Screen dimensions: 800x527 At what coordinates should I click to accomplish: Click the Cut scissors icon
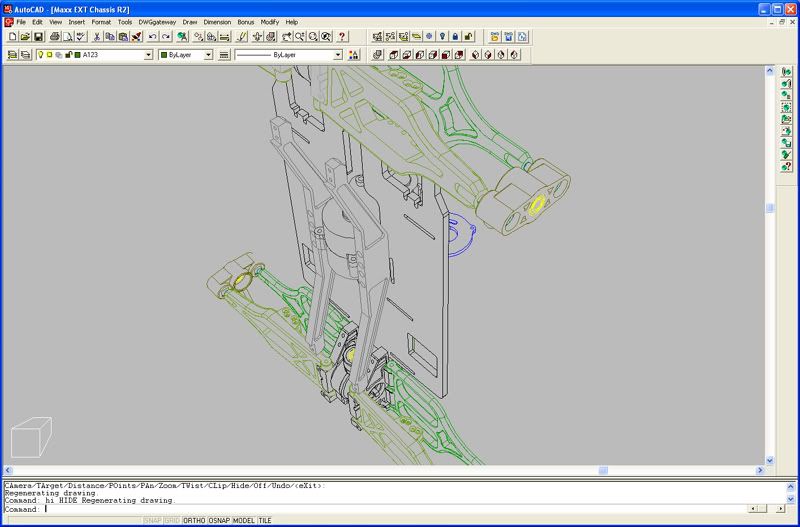click(97, 36)
